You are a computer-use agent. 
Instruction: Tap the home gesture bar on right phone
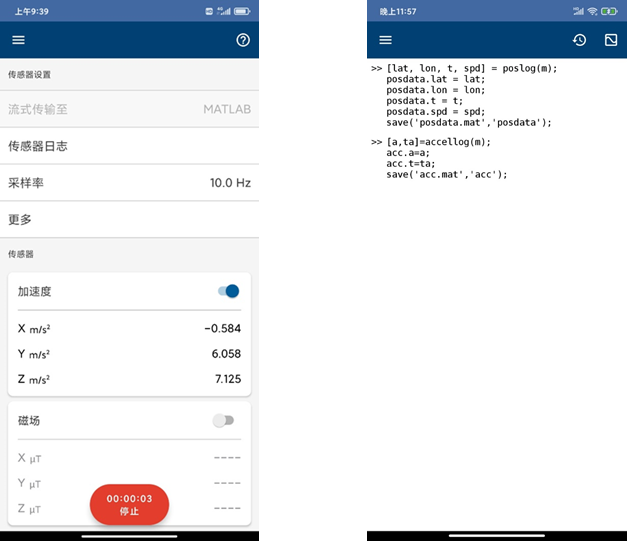click(497, 535)
